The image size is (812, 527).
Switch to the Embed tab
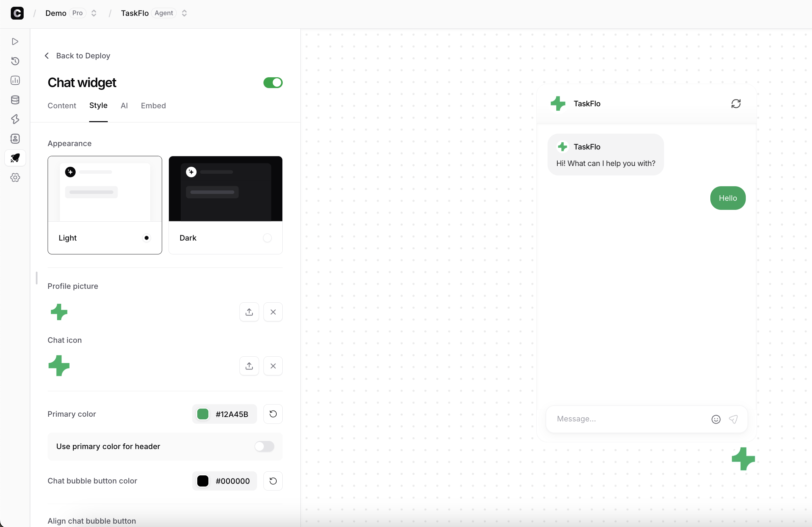pos(153,106)
